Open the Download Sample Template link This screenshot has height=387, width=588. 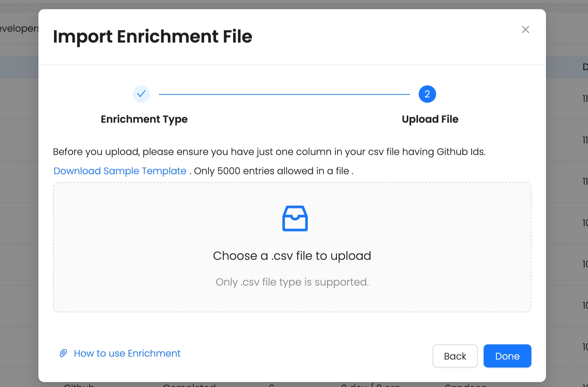coord(120,171)
